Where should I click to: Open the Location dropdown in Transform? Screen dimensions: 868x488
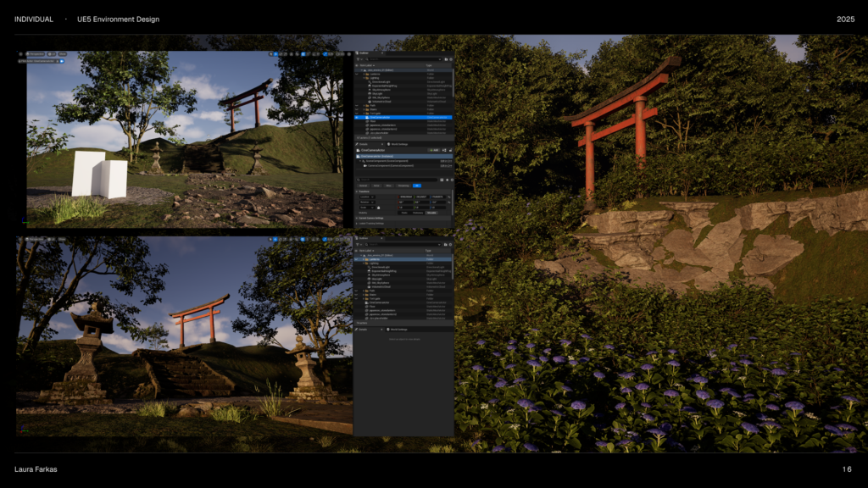(367, 197)
